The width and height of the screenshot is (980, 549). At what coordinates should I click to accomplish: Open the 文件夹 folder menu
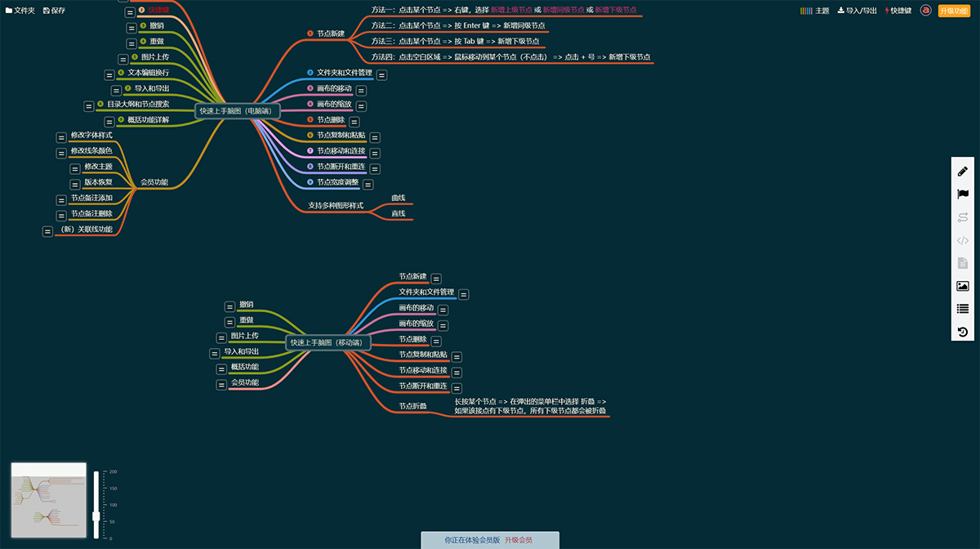[20, 11]
